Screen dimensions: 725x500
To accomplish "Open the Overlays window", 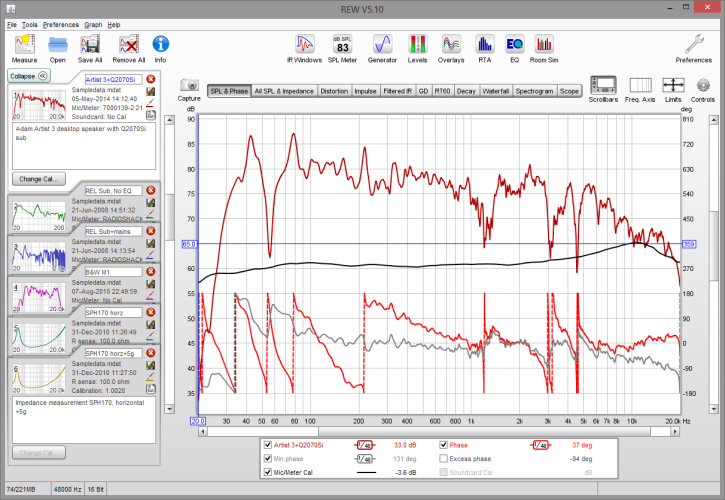I will 451,45.
